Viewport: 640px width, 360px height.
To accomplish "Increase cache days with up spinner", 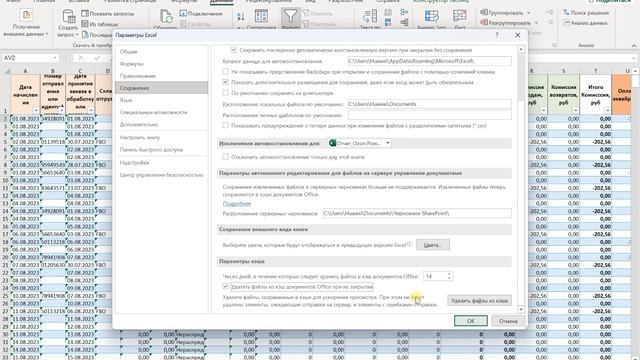I will [x=449, y=274].
